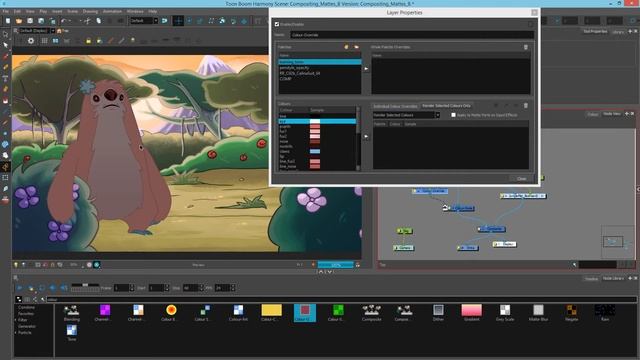Image resolution: width=640 pixels, height=360 pixels.
Task: Click the white colour swatch in the selected row
Action: click(315, 122)
